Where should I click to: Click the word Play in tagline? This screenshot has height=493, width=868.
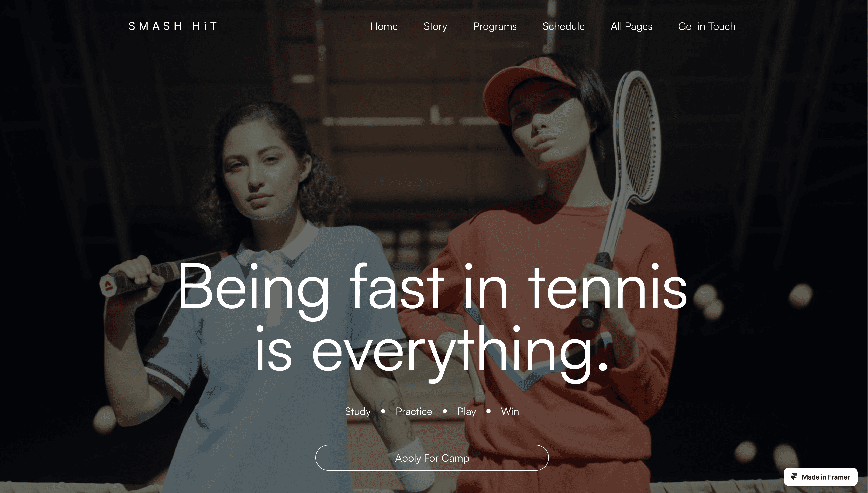tap(466, 411)
